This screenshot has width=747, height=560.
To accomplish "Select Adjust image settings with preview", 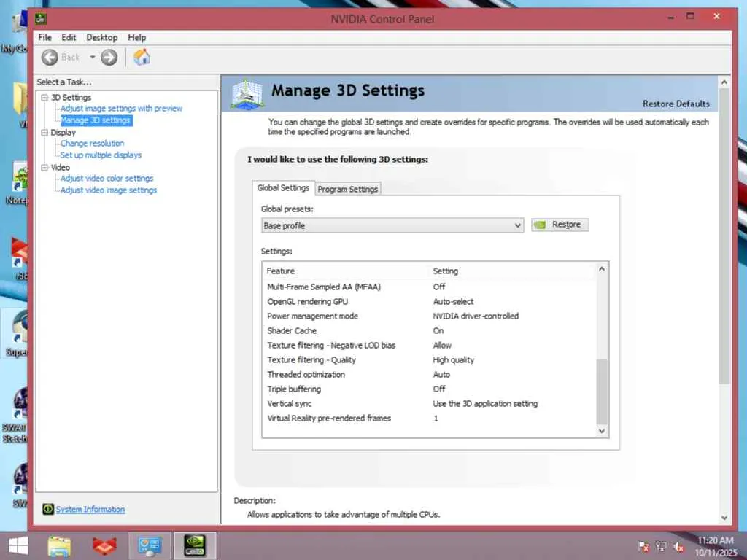I will (122, 109).
